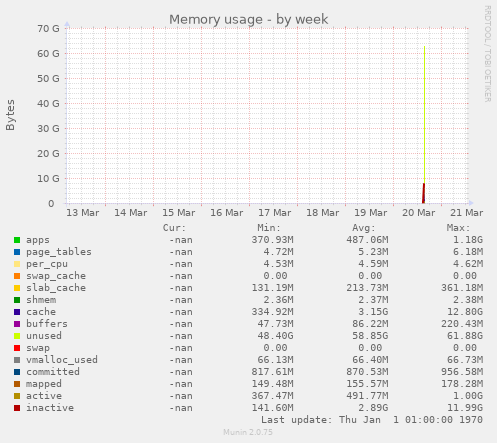The height and width of the screenshot is (443, 497).
Task: Select the per_cpu legend label
Action: [x=47, y=264]
